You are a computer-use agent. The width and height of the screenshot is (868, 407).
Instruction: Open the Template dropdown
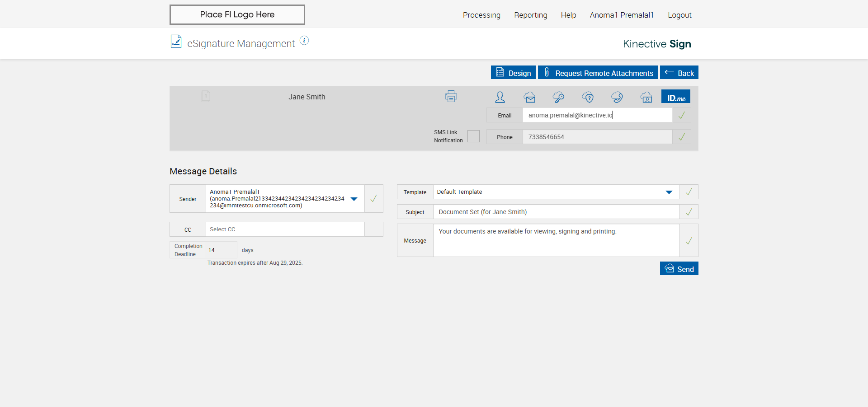(669, 192)
